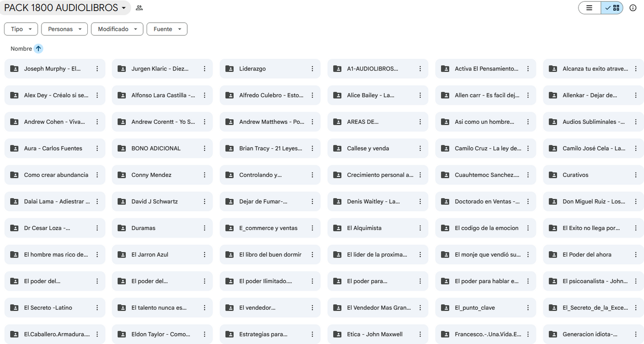Open more actions for El Alquimista folder
This screenshot has width=644, height=344.
(x=420, y=228)
